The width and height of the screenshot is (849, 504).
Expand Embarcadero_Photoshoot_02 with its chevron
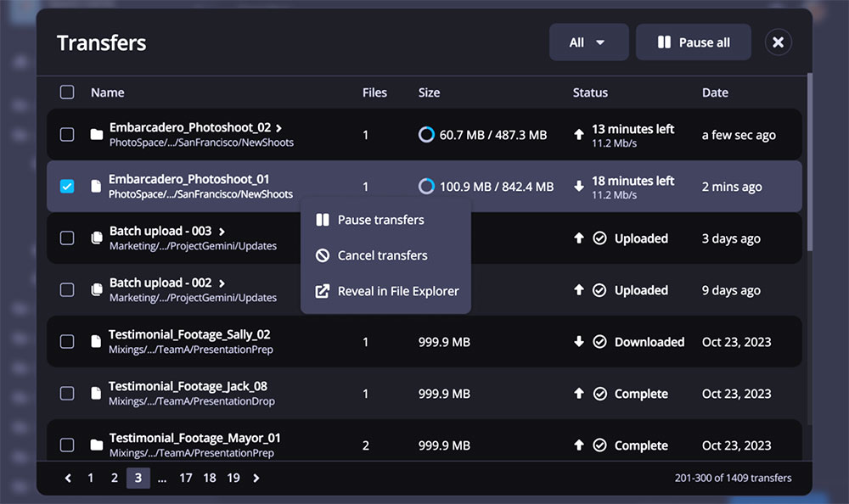pos(279,128)
